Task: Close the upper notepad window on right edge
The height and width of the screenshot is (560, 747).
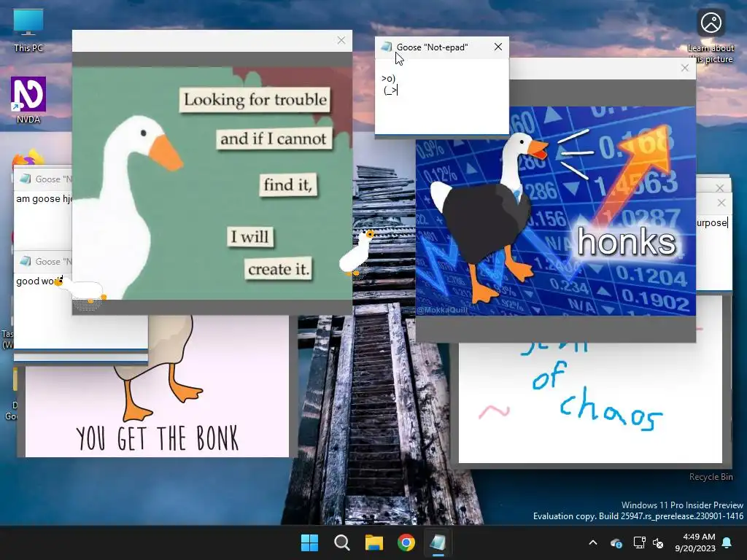Action: click(720, 188)
